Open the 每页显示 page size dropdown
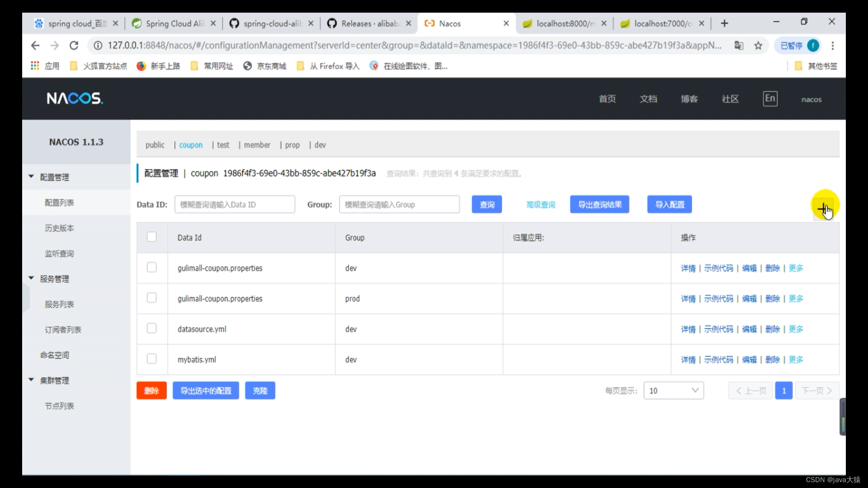The height and width of the screenshot is (488, 868). click(x=674, y=390)
